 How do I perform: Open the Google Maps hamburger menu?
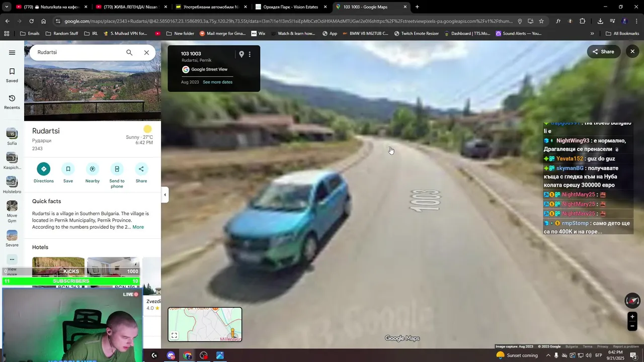12,52
